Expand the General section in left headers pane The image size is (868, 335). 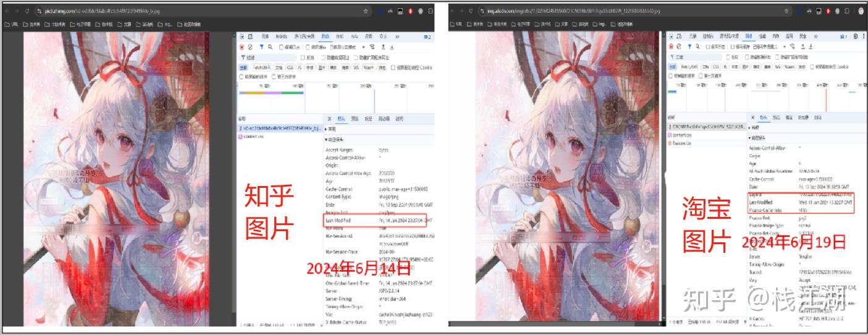pyautogui.click(x=331, y=129)
